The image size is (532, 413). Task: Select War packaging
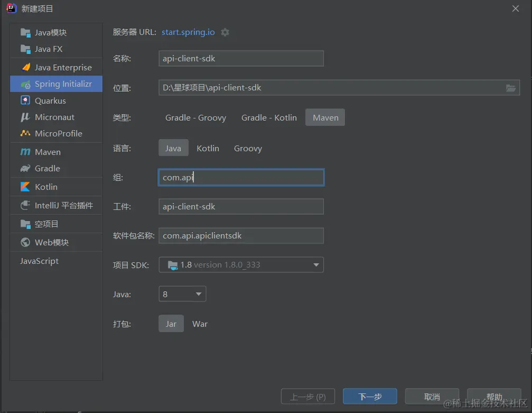pos(200,324)
